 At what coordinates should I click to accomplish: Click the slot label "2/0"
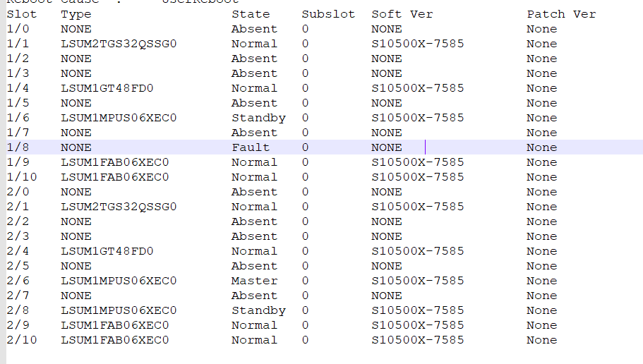pos(18,192)
